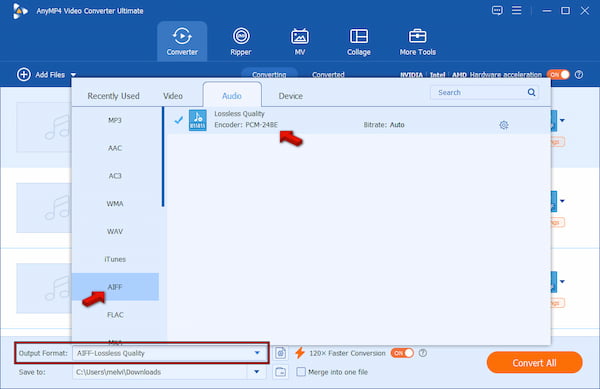600x389 pixels.
Task: Switch to Device tab
Action: (290, 96)
